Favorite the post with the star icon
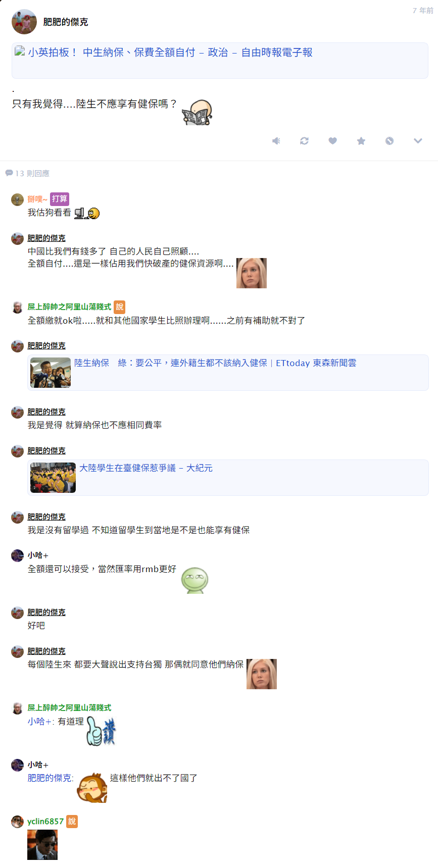 click(361, 141)
